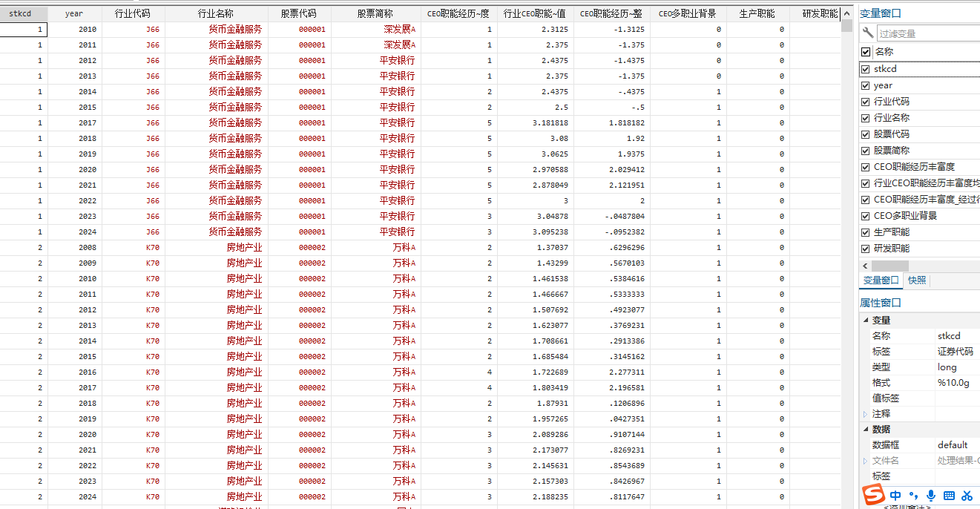Select the CEO职能经历~整 column header
Viewport: 980px width, 509px height.
pyautogui.click(x=612, y=13)
